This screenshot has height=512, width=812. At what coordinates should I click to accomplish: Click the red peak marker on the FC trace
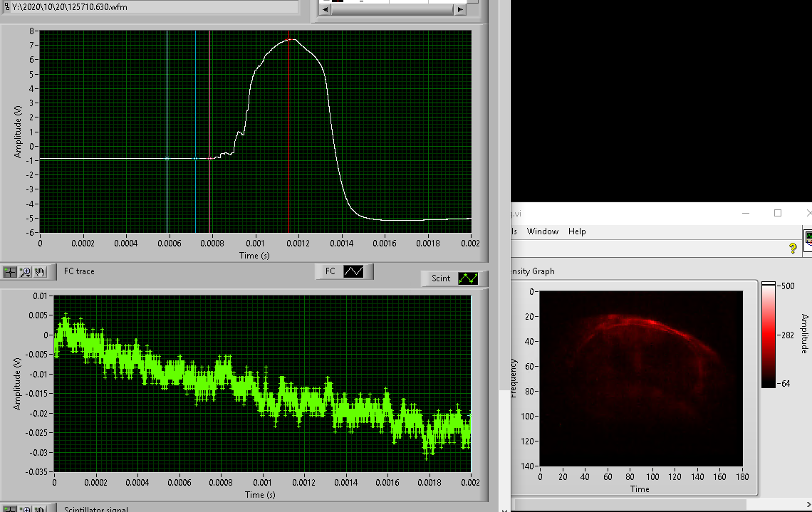(x=289, y=40)
